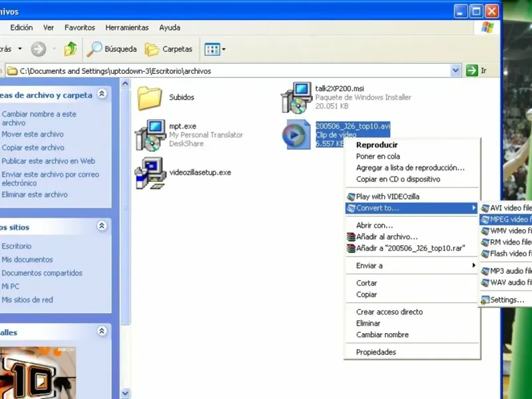Image resolution: width=532 pixels, height=399 pixels.
Task: Expand the Enviar a submenu
Action: click(x=412, y=265)
